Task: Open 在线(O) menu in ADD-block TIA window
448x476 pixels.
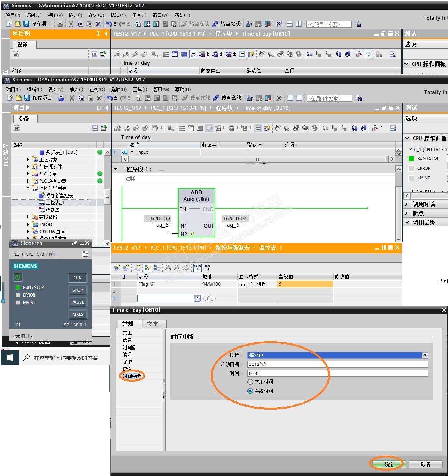Action: pyautogui.click(x=97, y=89)
